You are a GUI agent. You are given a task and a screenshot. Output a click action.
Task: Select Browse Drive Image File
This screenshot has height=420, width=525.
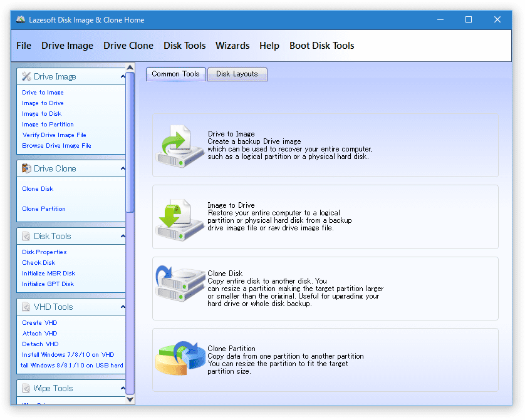point(56,146)
